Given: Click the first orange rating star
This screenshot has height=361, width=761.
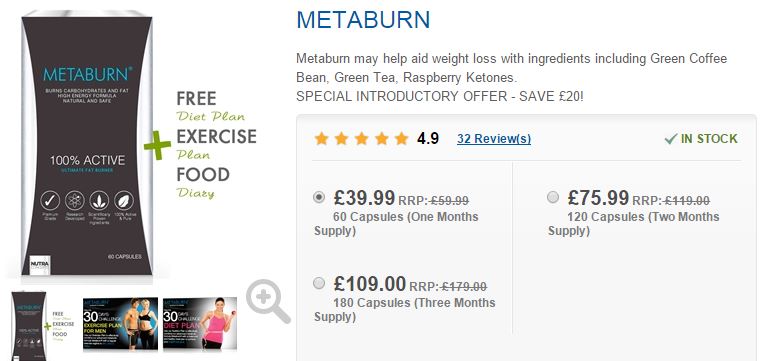Looking at the screenshot, I should [321, 139].
